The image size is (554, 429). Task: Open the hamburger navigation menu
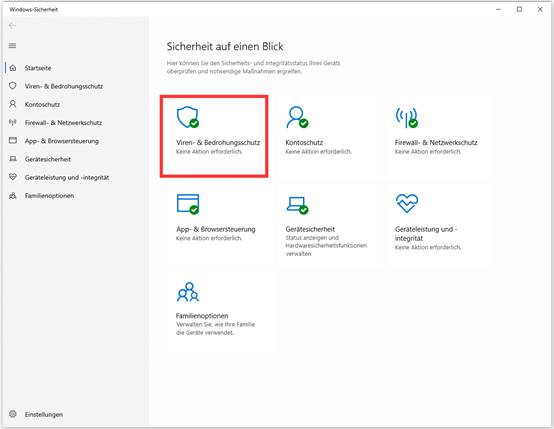12,46
